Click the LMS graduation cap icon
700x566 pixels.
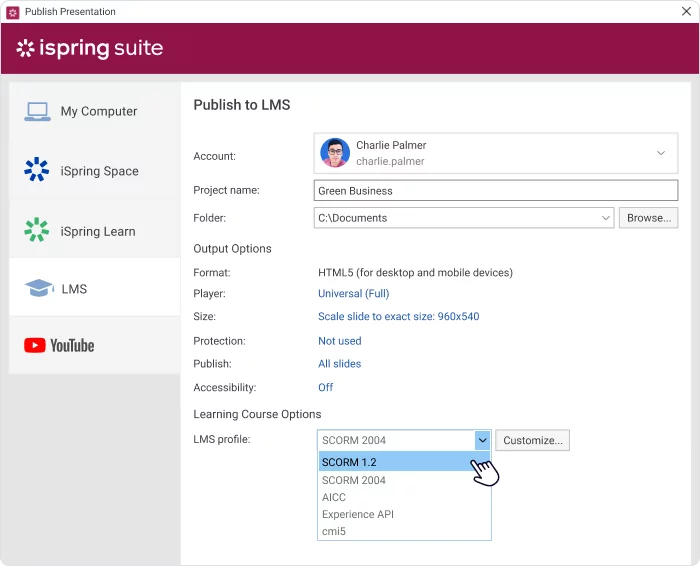coord(39,288)
